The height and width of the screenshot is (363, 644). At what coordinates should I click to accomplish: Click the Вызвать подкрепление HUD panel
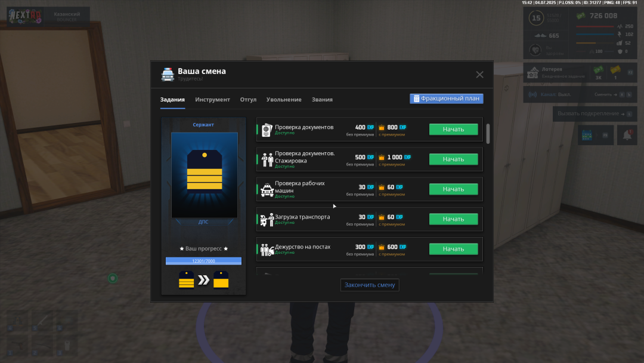click(595, 114)
